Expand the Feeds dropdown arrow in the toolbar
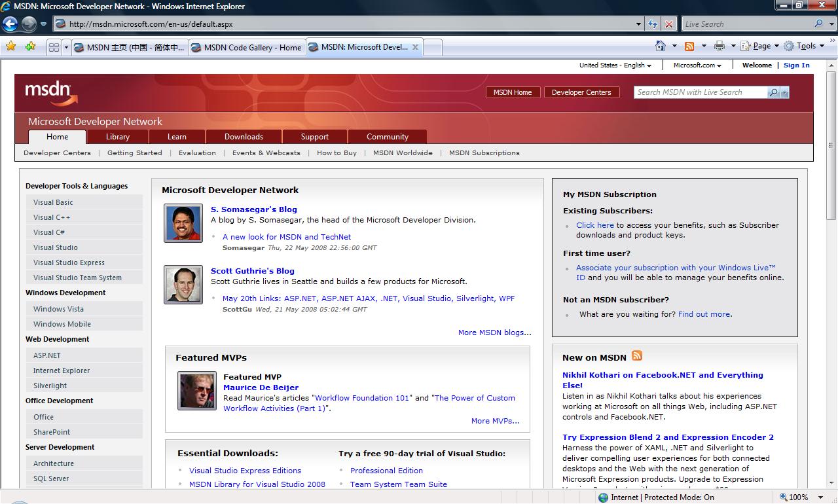 [704, 46]
